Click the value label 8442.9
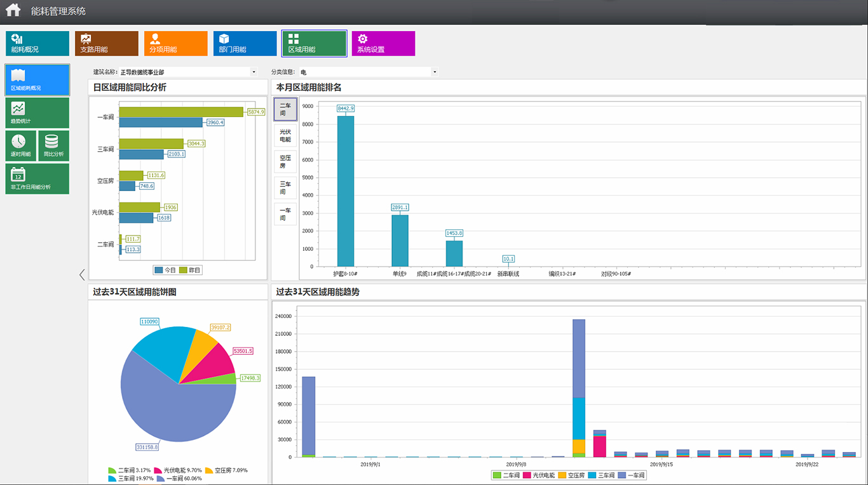Screen dimensions: 868x485 point(346,109)
